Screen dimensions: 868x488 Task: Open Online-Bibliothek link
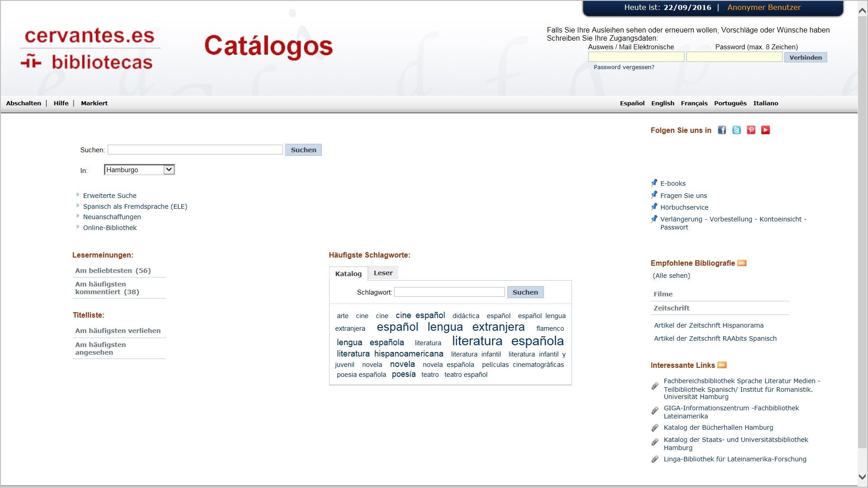pos(110,228)
